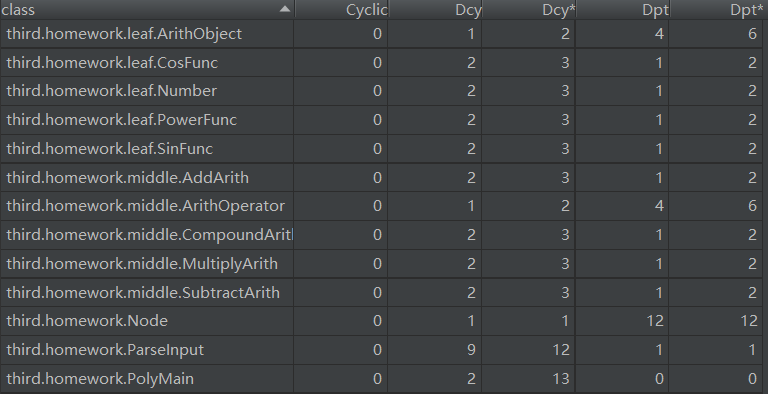Select the third.homework.Node row
The height and width of the screenshot is (394, 768).
pos(382,321)
